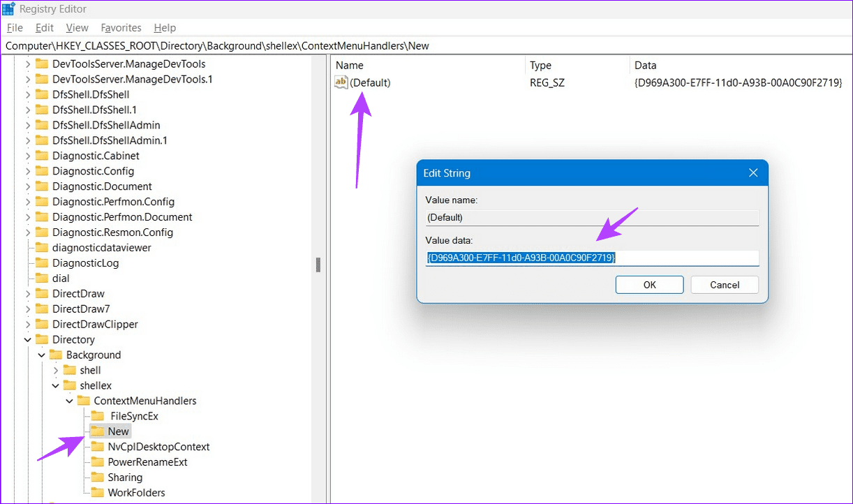Close the Edit String dialog
This screenshot has height=504, width=853.
(753, 173)
